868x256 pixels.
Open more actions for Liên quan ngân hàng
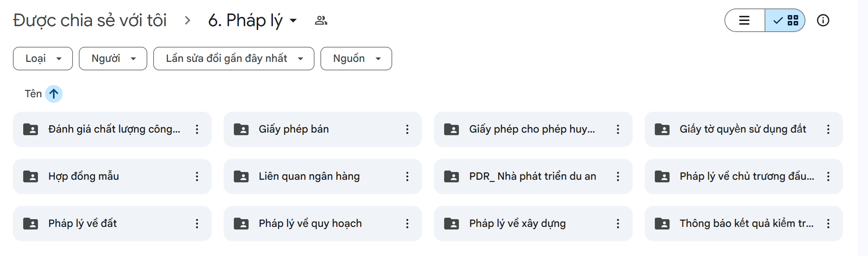(407, 176)
